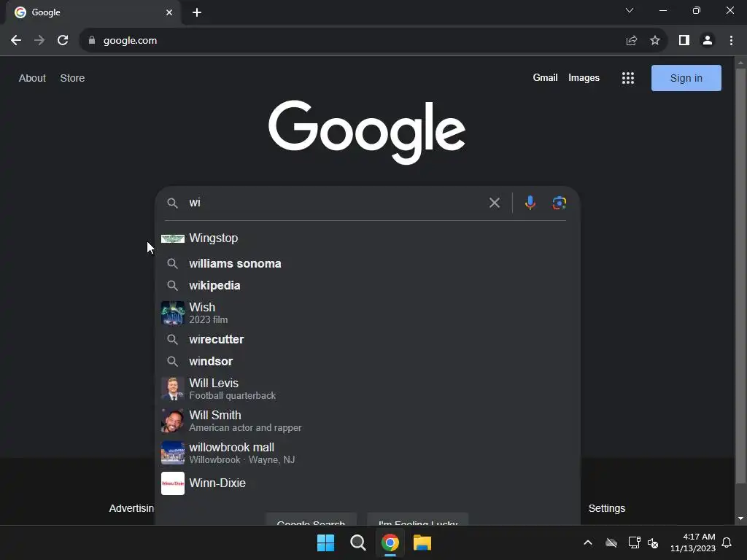747x560 pixels.
Task: Open the Store link
Action: coord(72,78)
